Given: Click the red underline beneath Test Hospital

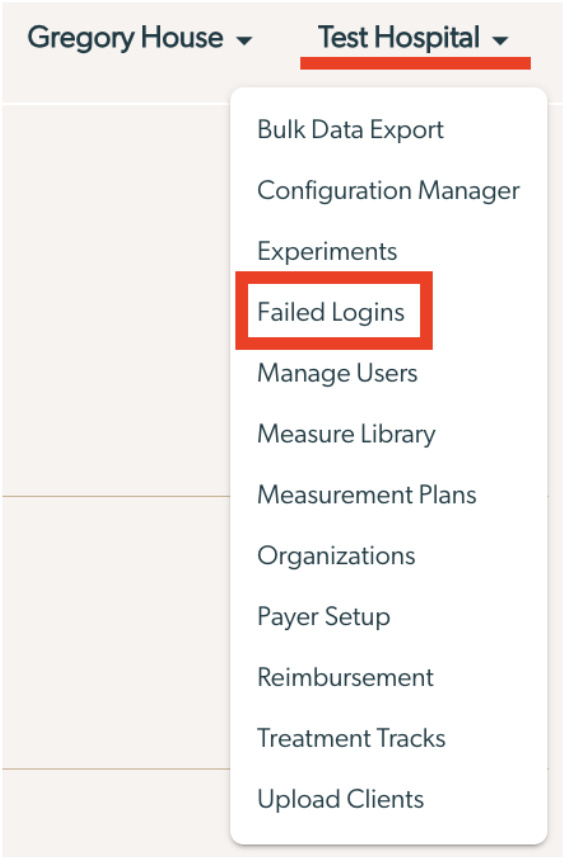Looking at the screenshot, I should (x=415, y=63).
